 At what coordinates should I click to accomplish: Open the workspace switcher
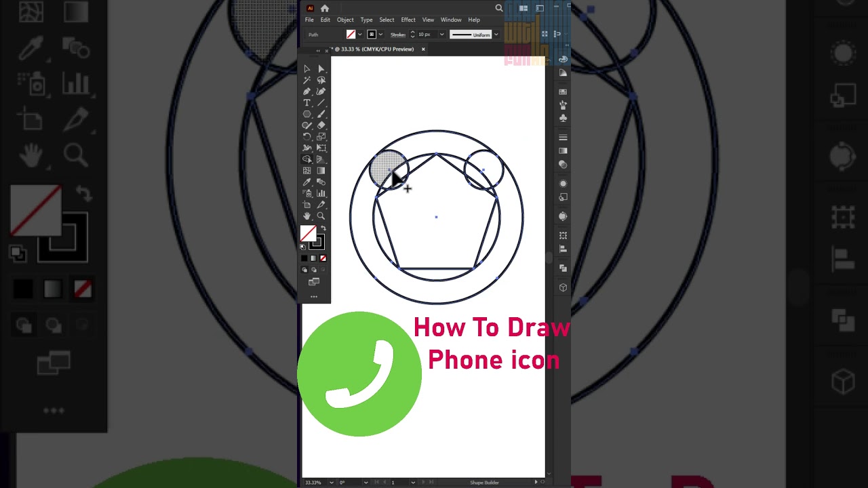[x=540, y=8]
